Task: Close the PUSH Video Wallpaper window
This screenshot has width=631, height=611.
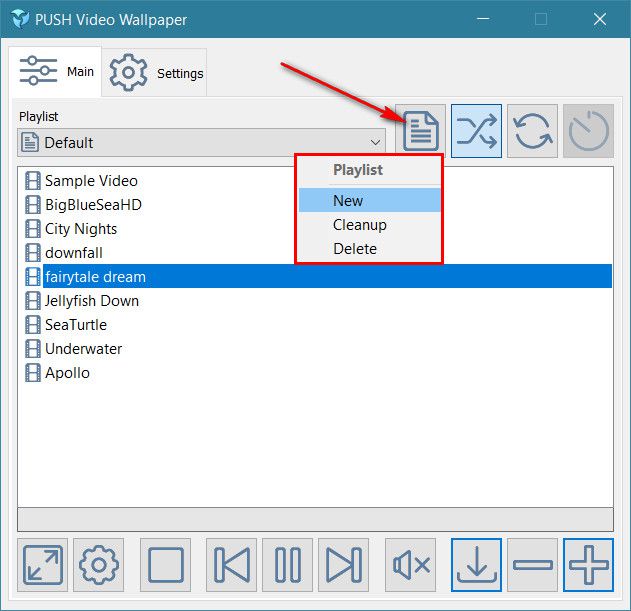Action: click(x=600, y=19)
